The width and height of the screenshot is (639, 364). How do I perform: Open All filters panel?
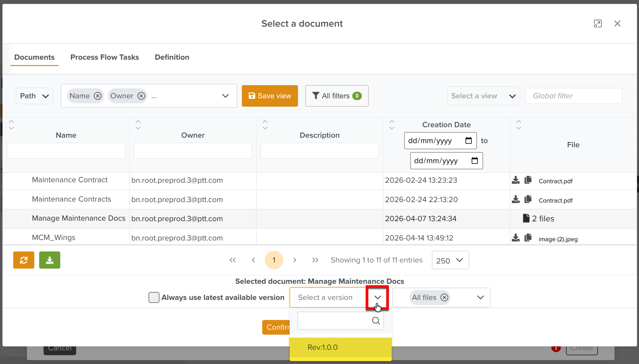(x=337, y=96)
